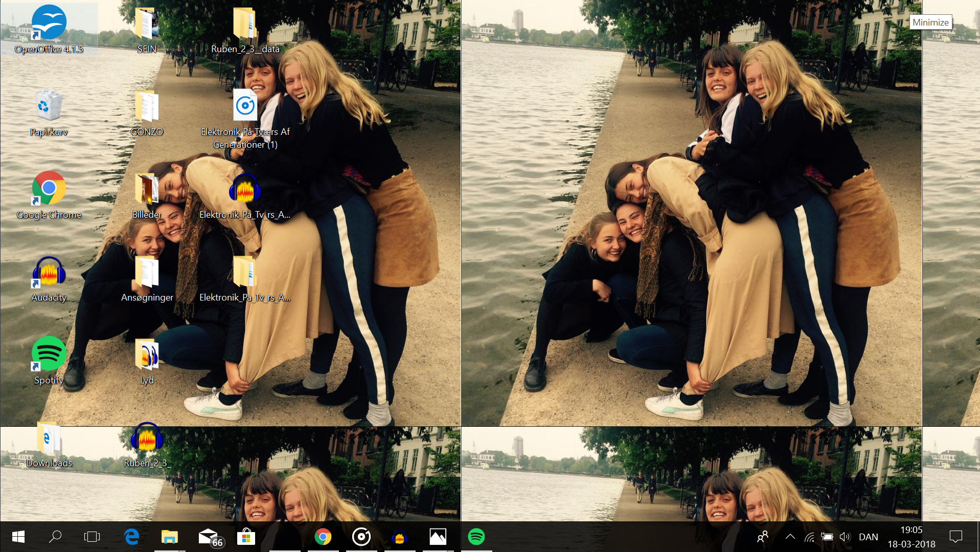
Task: Open the Mail app with 66 unread
Action: click(x=208, y=537)
